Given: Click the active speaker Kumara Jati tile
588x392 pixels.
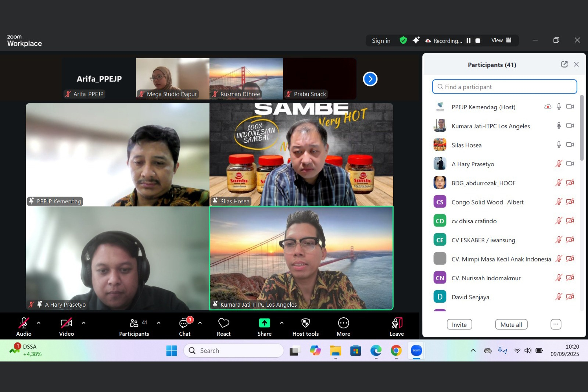Looking at the screenshot, I should tap(301, 258).
